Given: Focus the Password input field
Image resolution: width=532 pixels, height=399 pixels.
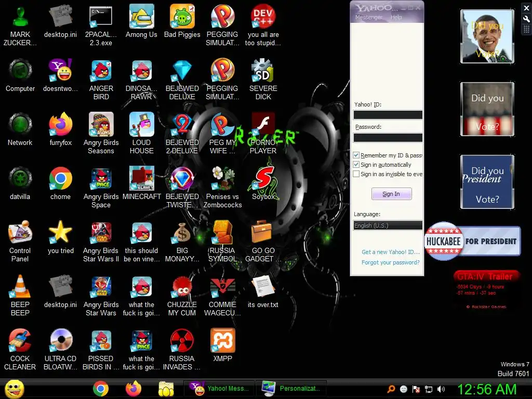Looking at the screenshot, I should click(x=388, y=137).
